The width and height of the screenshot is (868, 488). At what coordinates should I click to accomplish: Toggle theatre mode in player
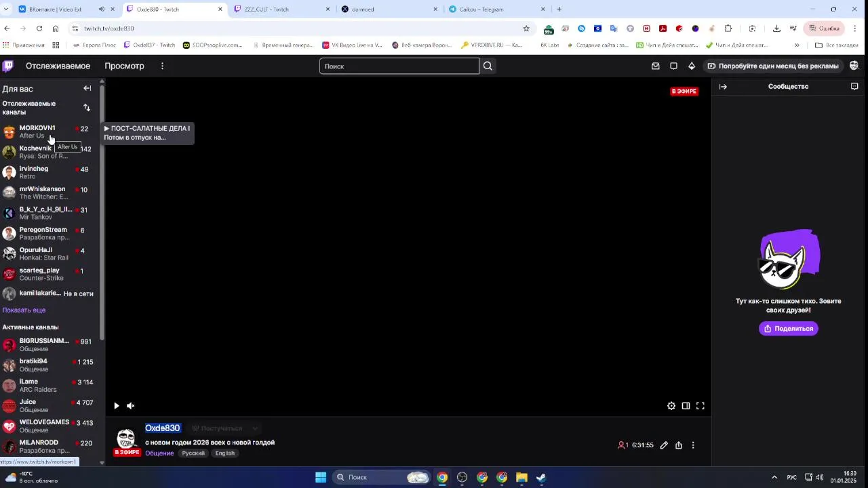click(686, 406)
